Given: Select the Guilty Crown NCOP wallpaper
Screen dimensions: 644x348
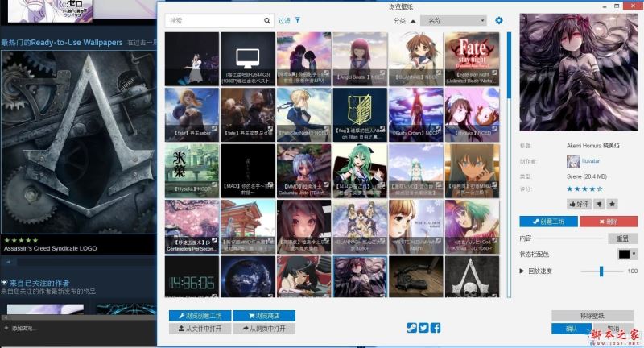Looking at the screenshot, I should pyautogui.click(x=416, y=114).
